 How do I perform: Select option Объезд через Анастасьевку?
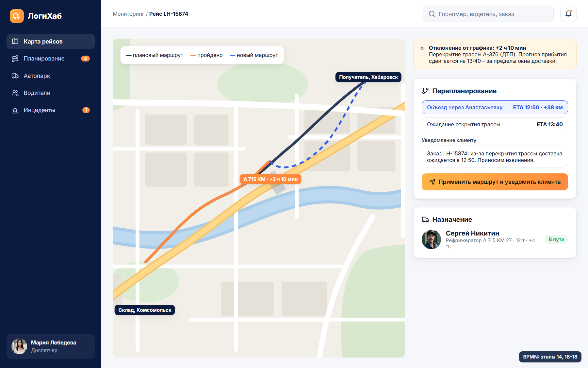pyautogui.click(x=495, y=107)
